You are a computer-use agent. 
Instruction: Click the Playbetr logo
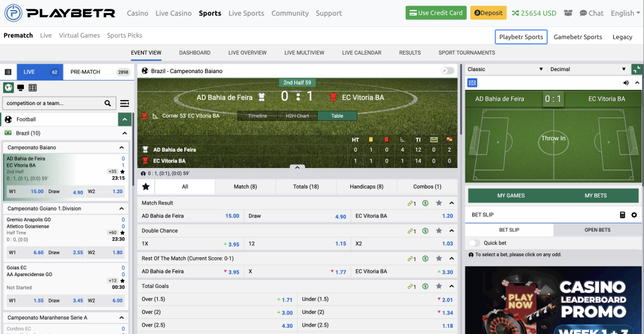tap(60, 13)
